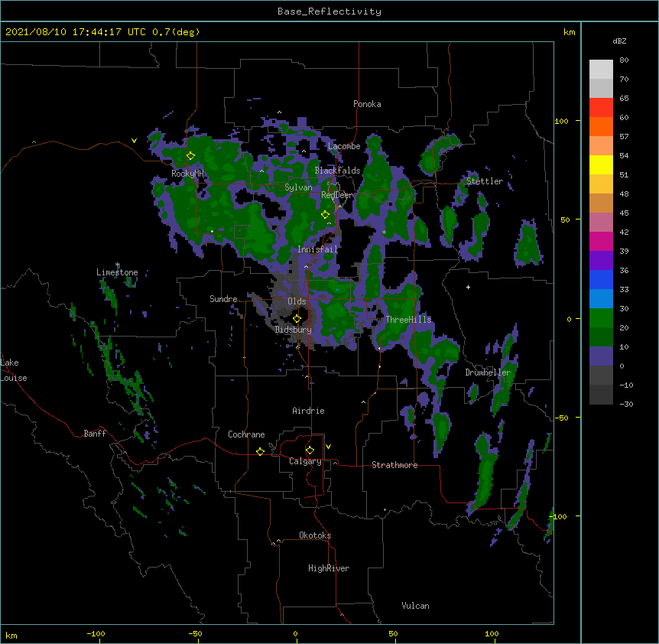Click the Vulcan label
659x644 pixels.
coord(415,606)
